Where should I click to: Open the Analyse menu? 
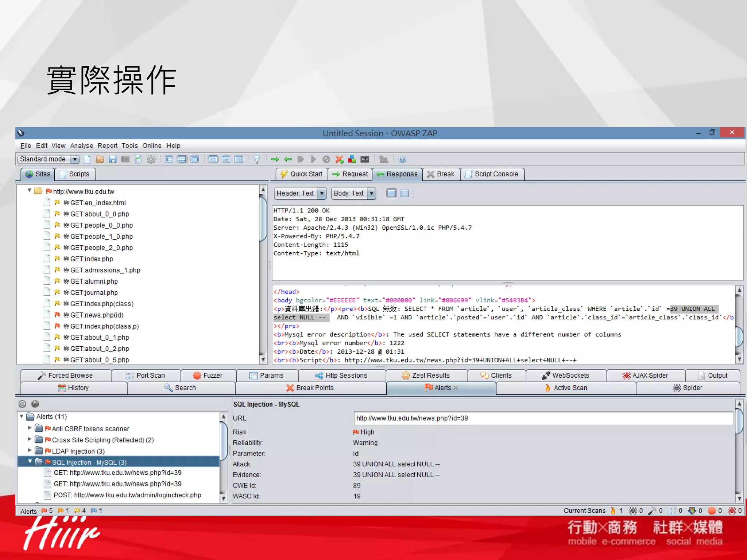click(x=81, y=145)
